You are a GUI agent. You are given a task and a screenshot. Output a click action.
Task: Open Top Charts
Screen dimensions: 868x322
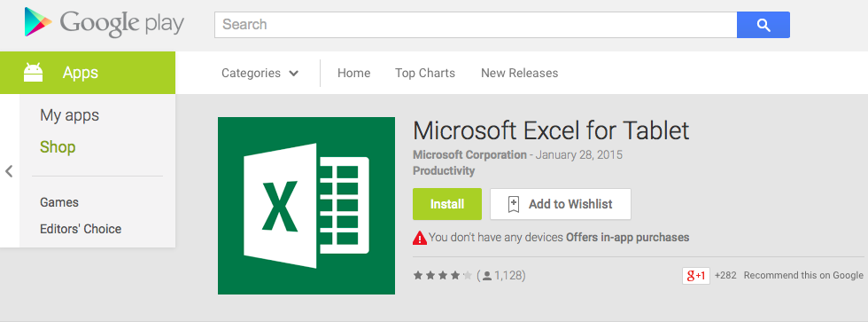425,73
